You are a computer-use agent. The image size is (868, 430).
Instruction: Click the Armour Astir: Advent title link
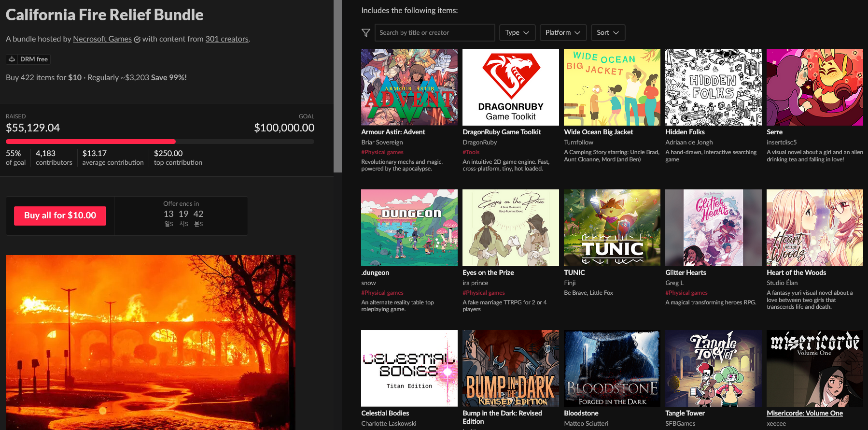[x=393, y=132]
